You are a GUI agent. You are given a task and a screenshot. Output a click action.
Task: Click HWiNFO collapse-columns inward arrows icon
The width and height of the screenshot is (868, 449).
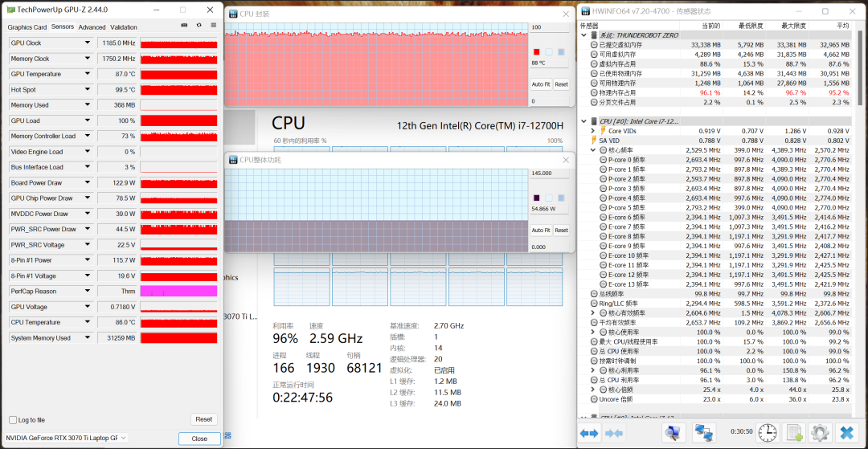pos(615,433)
